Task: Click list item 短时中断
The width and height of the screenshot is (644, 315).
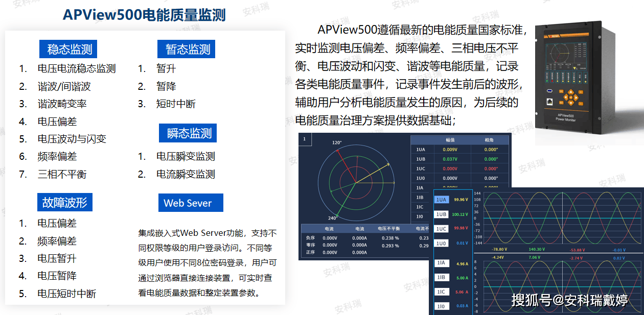Action: point(176,104)
